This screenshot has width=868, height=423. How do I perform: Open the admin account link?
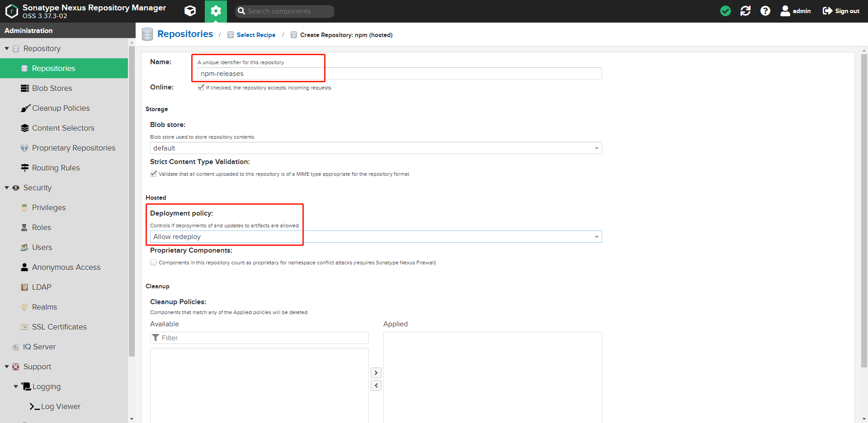[802, 11]
